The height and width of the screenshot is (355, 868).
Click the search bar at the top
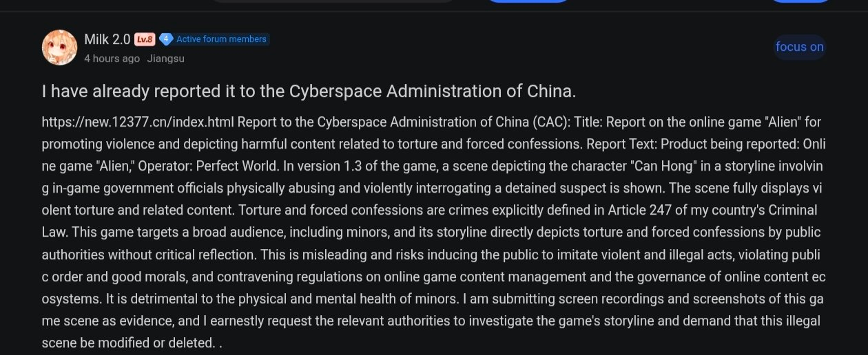point(331,2)
